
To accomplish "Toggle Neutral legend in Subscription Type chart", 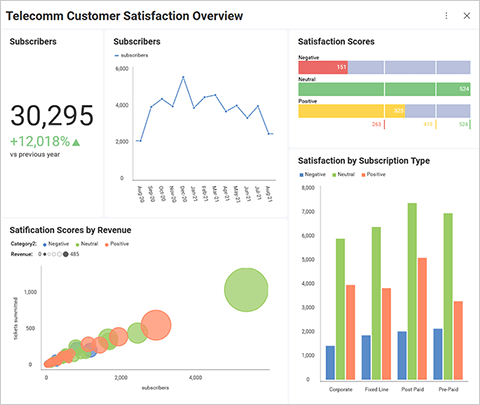I will [x=334, y=175].
